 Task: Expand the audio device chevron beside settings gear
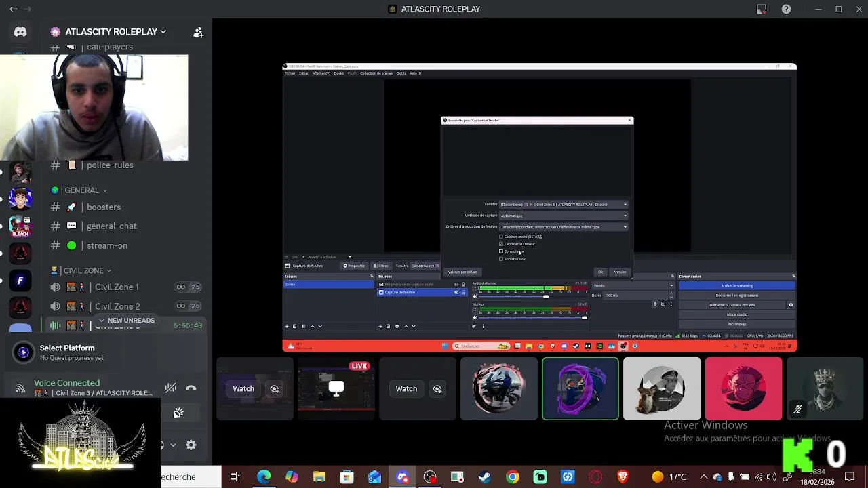173,445
